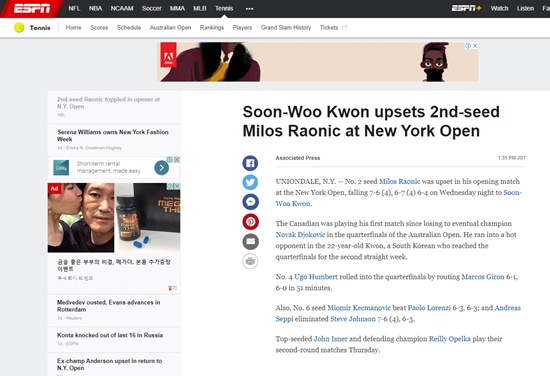Open Milos Raonic player link
This screenshot has height=376, width=550.
click(399, 181)
